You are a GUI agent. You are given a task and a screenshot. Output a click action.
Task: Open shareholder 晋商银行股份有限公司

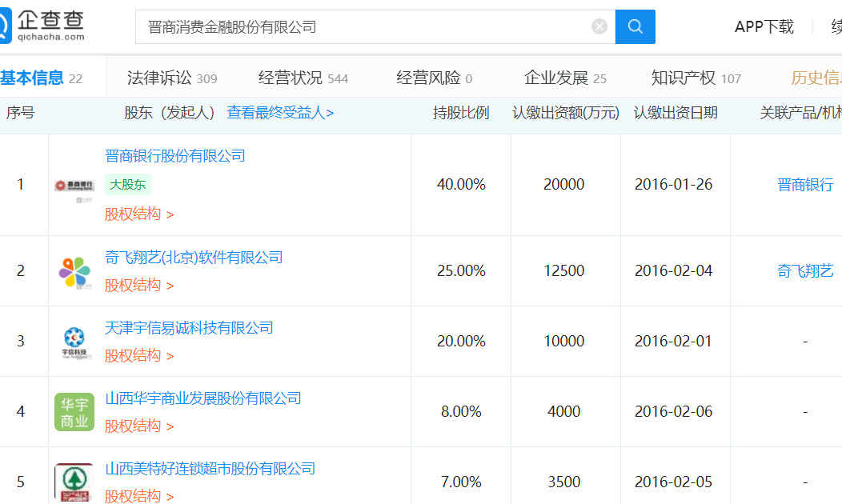175,156
